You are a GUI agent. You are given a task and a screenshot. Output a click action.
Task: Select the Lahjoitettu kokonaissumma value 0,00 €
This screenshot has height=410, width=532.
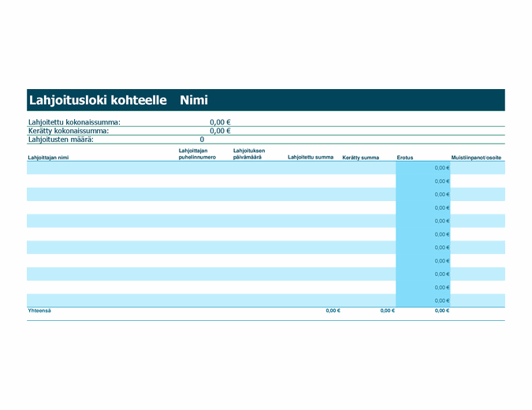pos(220,122)
